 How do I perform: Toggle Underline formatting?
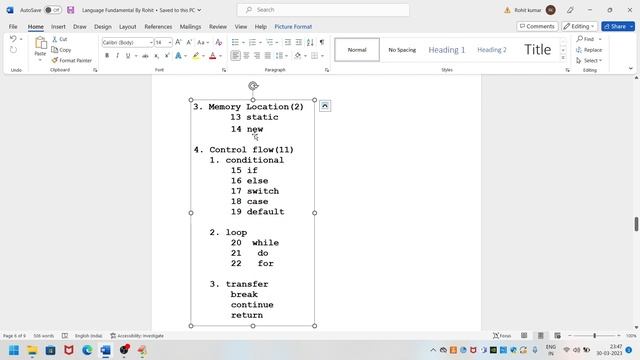pos(128,56)
